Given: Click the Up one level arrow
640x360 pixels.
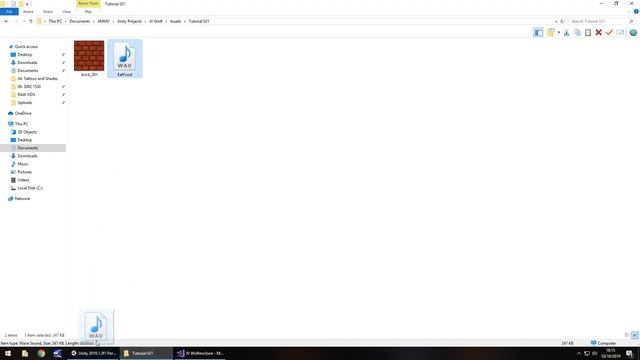Looking at the screenshot, I should click(x=31, y=21).
